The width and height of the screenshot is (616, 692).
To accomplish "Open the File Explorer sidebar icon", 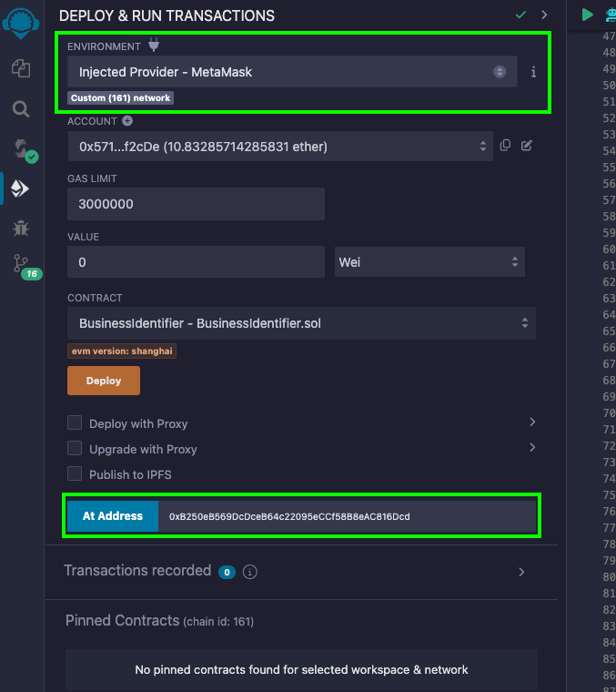I will (x=20, y=68).
